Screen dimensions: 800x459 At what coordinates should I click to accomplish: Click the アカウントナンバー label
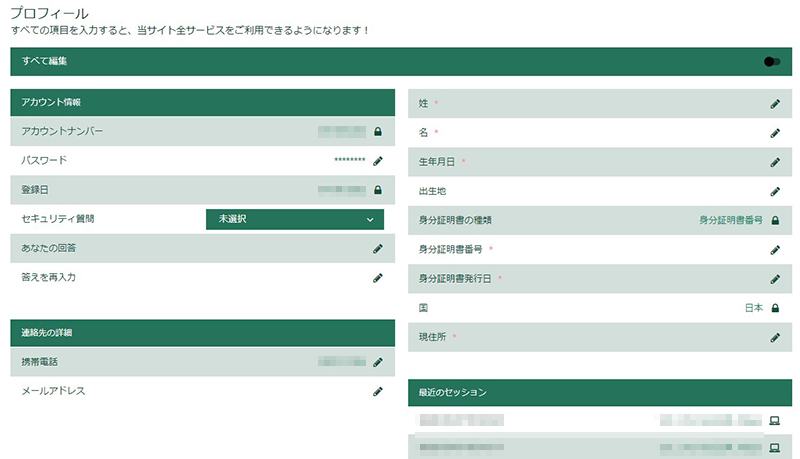pos(62,132)
